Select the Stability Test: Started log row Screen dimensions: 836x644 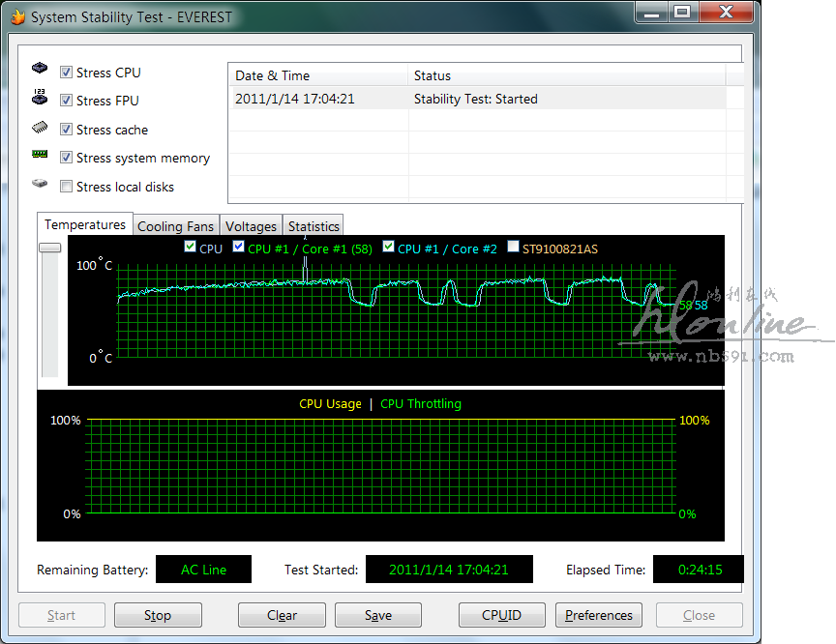tap(478, 99)
